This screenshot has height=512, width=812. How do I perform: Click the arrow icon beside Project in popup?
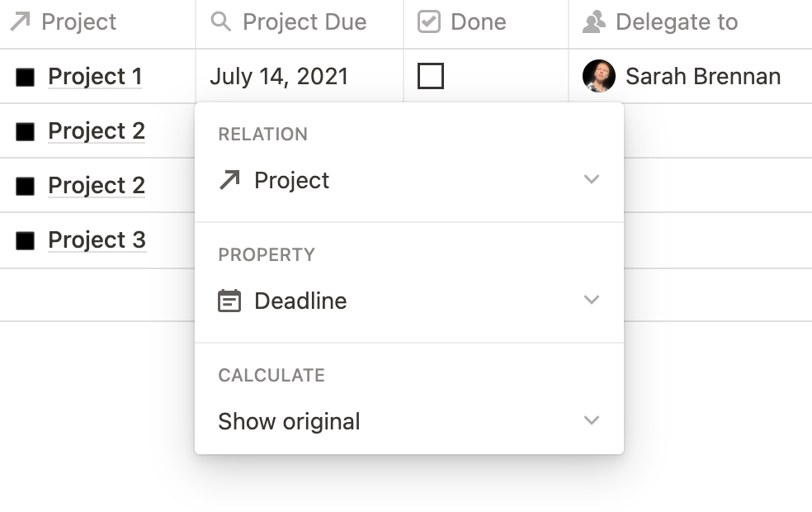tap(229, 180)
